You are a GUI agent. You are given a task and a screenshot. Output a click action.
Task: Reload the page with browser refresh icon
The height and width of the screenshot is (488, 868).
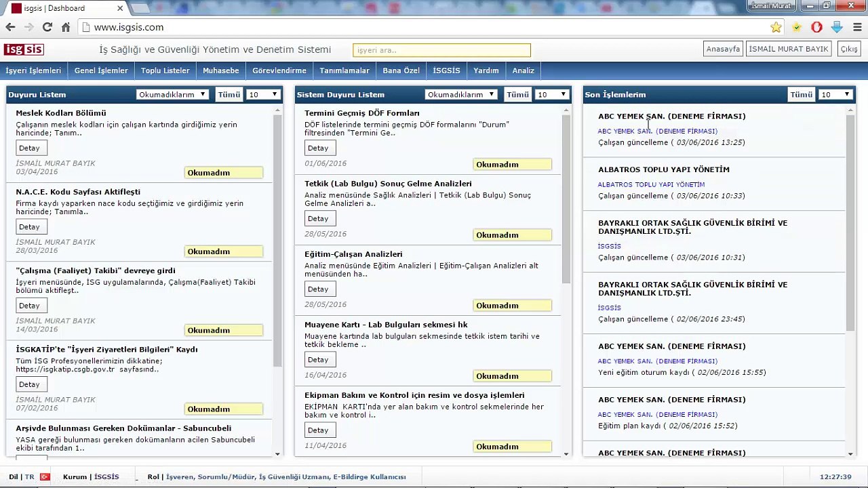(x=47, y=27)
